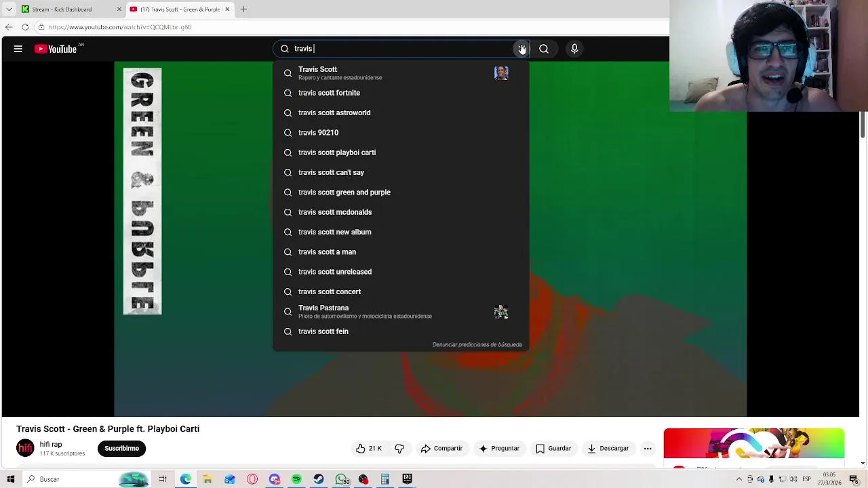Pick suggestion 'travis scott playboi carti'
This screenshot has height=488, width=868.
(x=400, y=152)
